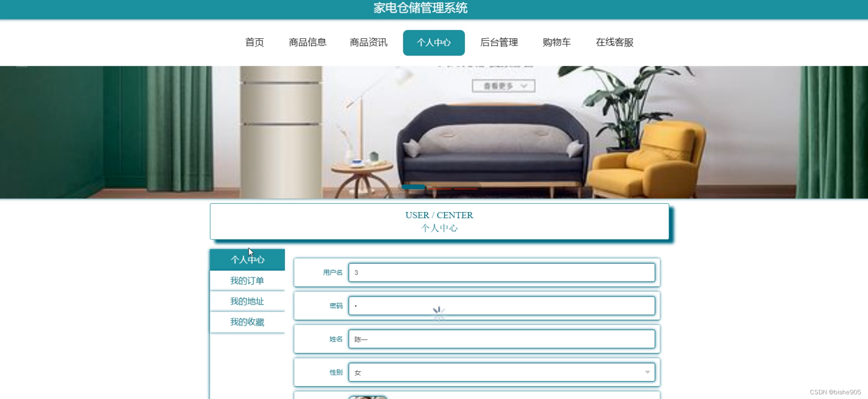
Task: Open 我的收藏 in the sidebar
Action: coord(247,322)
